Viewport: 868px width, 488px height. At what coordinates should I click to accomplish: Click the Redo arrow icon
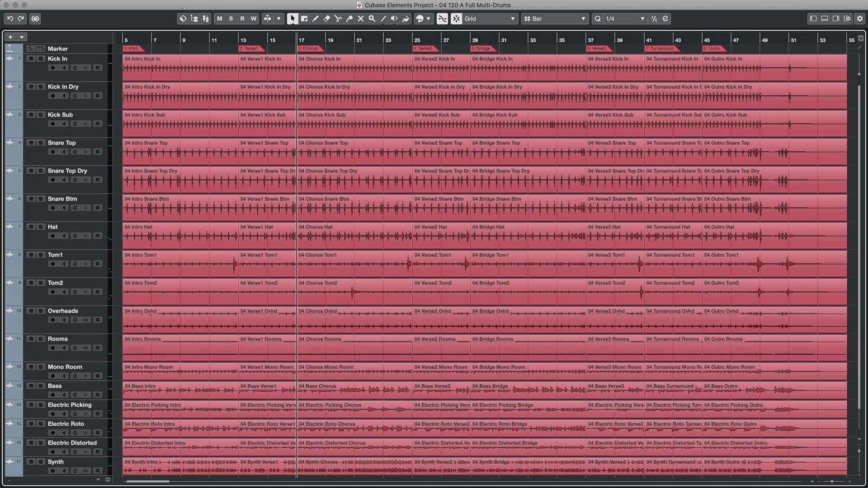pos(21,19)
